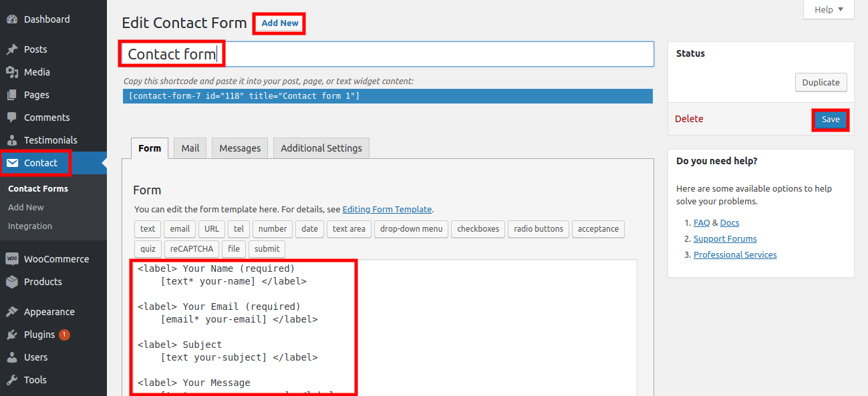Insert a checkboxes form tag
Viewport: 868px width, 396px height.
478,229
